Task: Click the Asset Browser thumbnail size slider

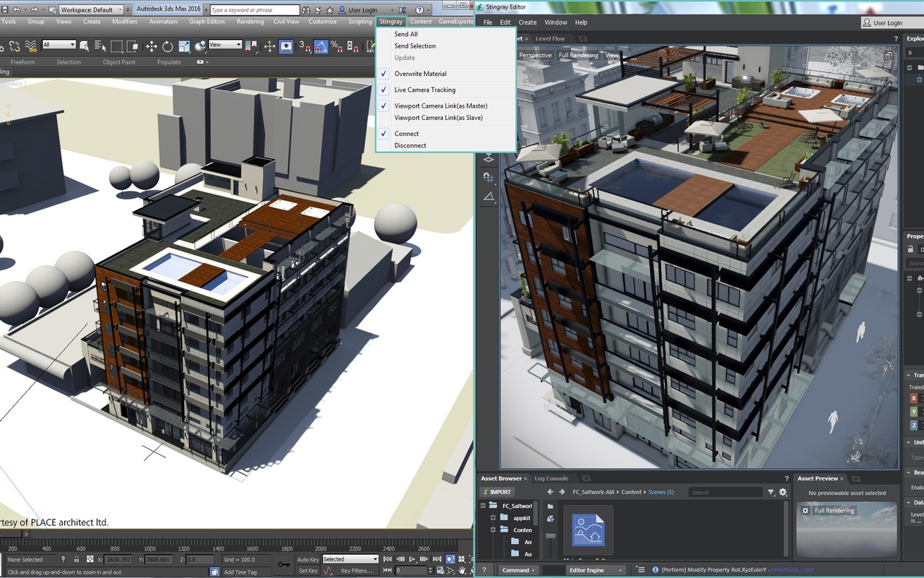Action: coord(551,535)
